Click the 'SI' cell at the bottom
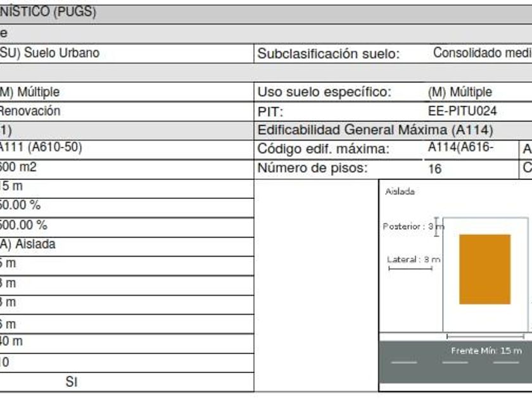532x399 pixels. [x=72, y=382]
